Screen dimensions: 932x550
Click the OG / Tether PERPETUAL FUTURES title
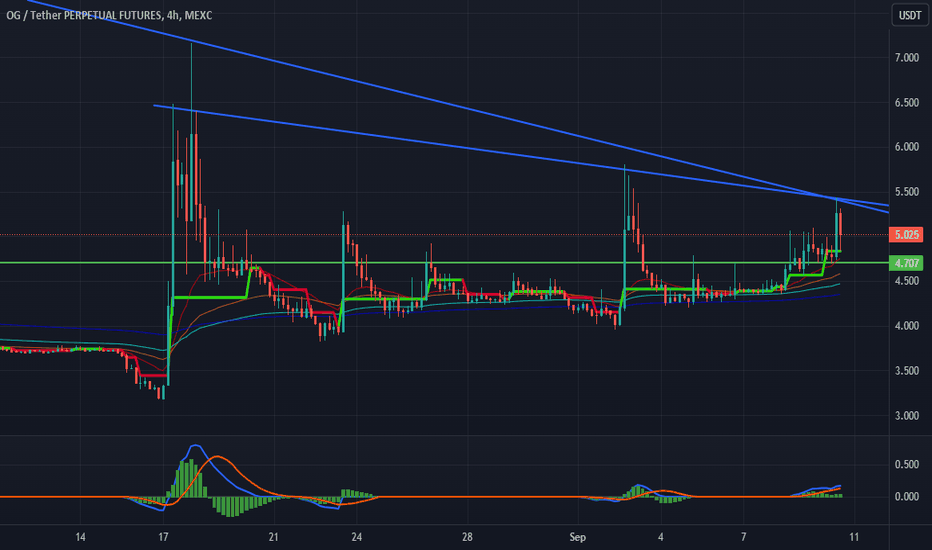(x=109, y=15)
